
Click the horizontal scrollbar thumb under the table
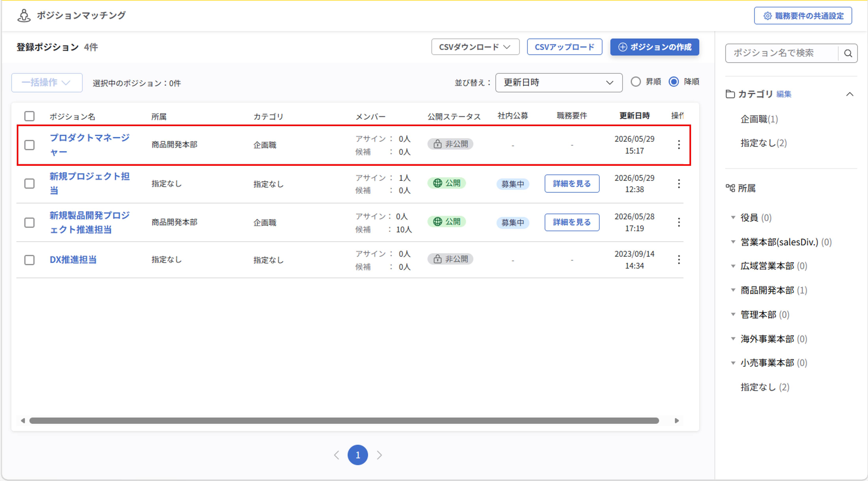click(344, 421)
